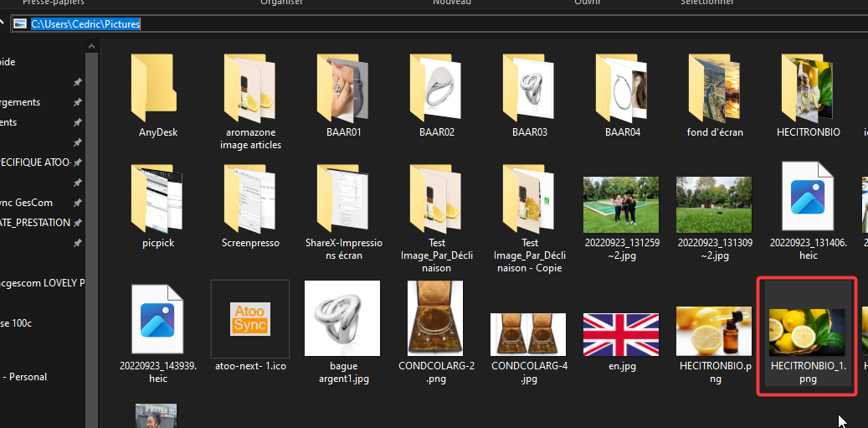Viewport: 868px width, 428px height.
Task: Click pin icon beside 'ATE_PRESTATION'
Action: [x=78, y=223]
